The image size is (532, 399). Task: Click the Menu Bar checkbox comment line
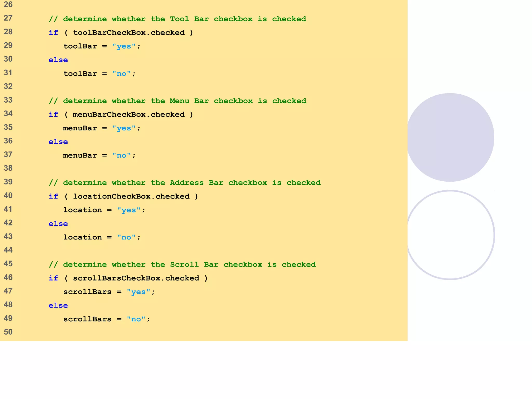pyautogui.click(x=177, y=101)
